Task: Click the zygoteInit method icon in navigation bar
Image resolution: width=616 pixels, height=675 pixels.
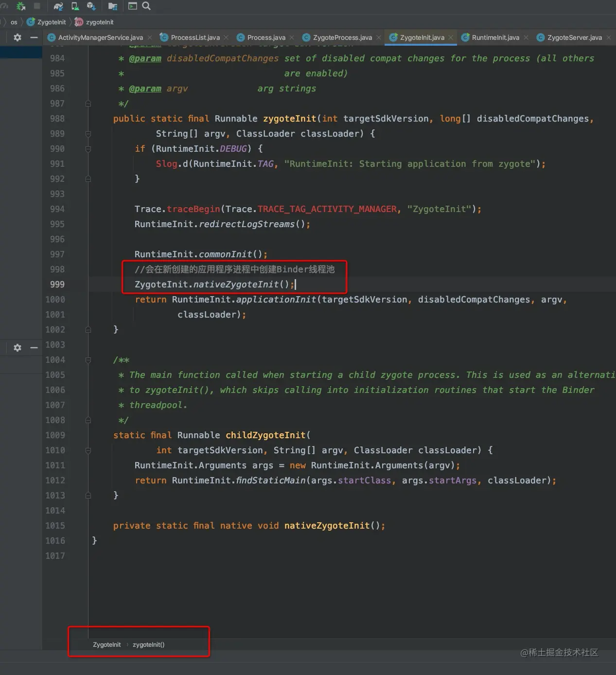Action: (x=79, y=22)
